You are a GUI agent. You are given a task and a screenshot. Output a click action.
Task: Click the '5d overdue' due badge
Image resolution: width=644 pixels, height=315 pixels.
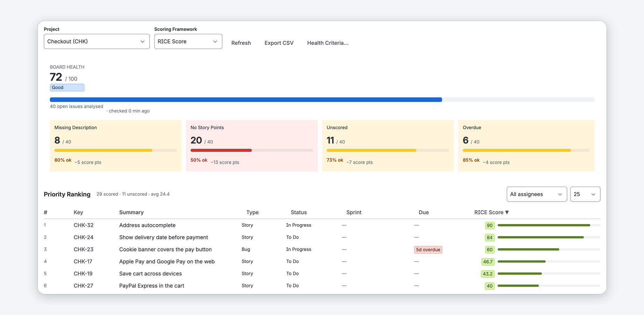(428, 250)
